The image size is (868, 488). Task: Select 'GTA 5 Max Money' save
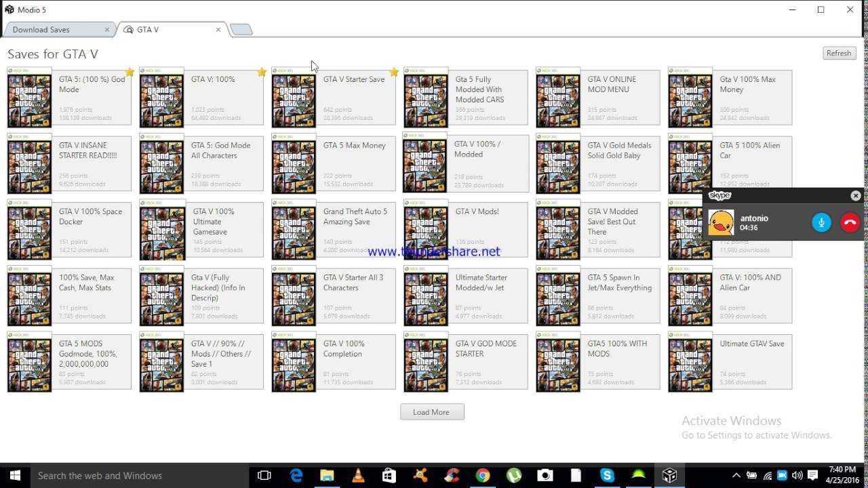tap(334, 163)
